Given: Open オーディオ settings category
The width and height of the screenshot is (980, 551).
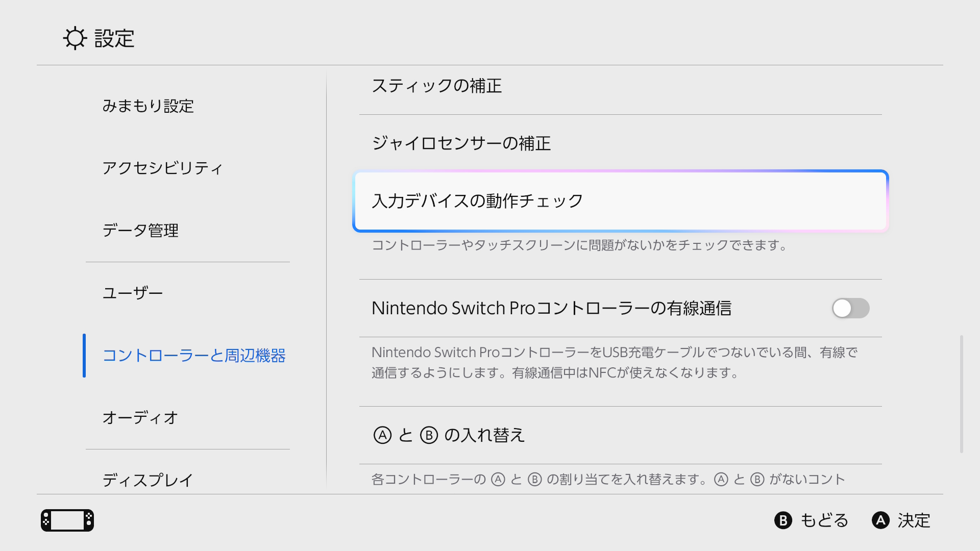Looking at the screenshot, I should tap(140, 418).
